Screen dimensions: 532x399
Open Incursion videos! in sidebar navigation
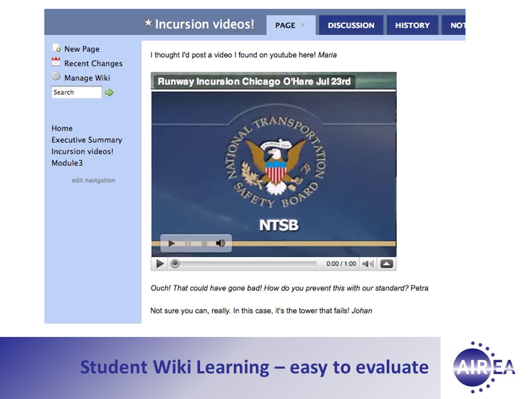(x=83, y=151)
